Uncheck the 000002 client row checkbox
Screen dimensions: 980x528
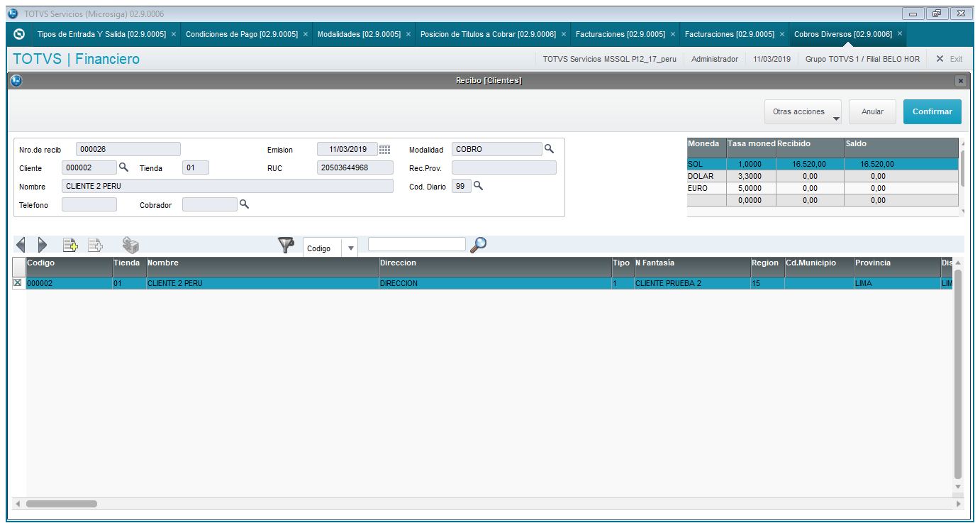pyautogui.click(x=18, y=283)
